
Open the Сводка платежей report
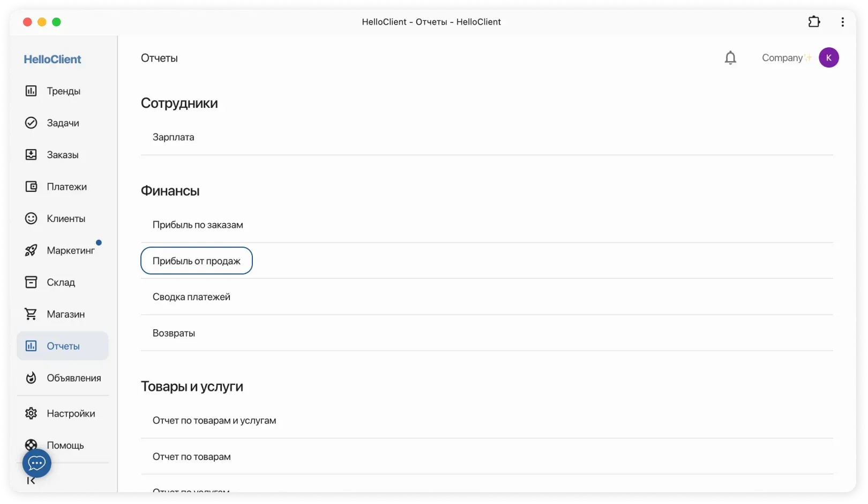pyautogui.click(x=191, y=297)
